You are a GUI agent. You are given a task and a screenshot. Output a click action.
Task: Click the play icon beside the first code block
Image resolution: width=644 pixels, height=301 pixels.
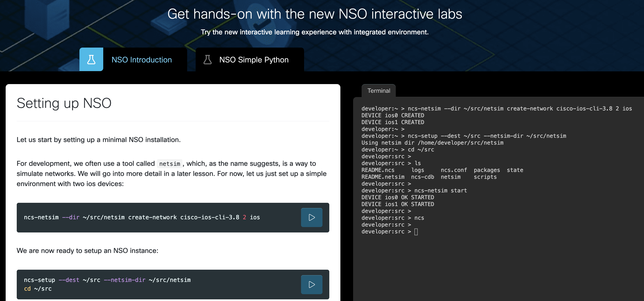[x=311, y=218]
